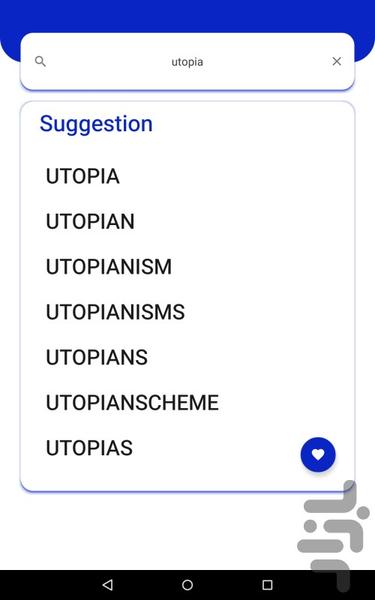Tap the gray watermark logo
Image resolution: width=375 pixels, height=600 pixels.
(333, 536)
